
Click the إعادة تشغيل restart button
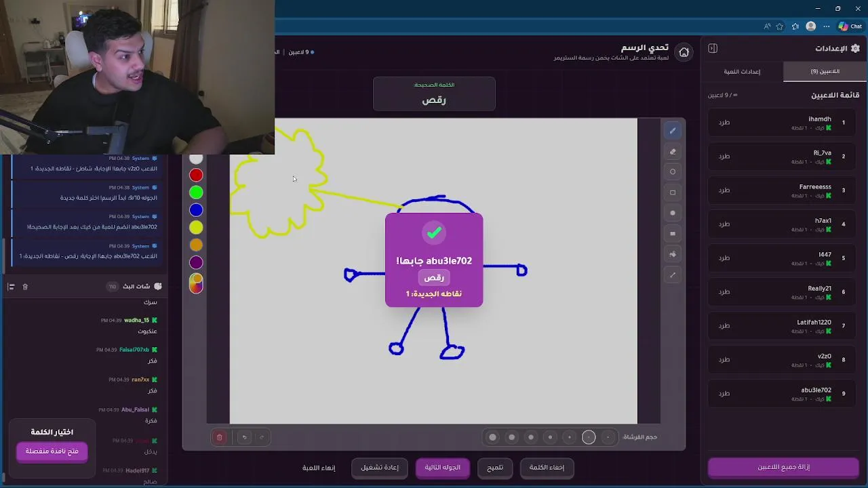[380, 468]
